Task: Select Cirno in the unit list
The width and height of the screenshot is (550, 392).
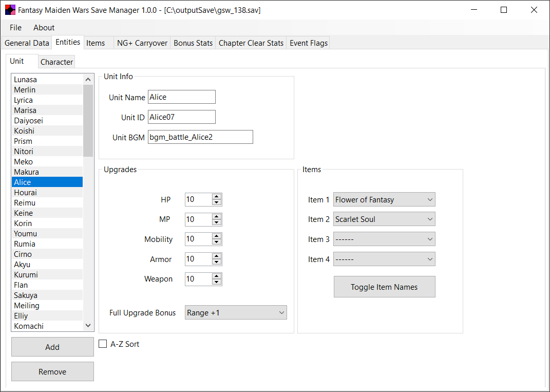Action: 47,254
